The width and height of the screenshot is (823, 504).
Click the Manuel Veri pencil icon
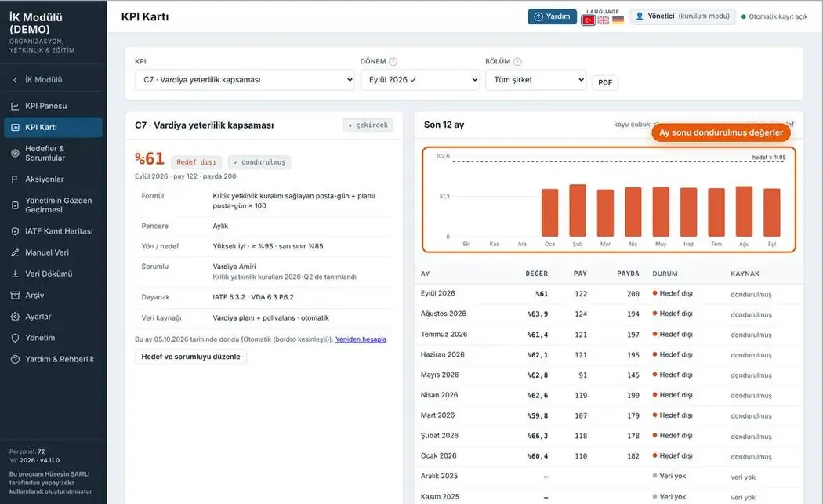(x=15, y=252)
